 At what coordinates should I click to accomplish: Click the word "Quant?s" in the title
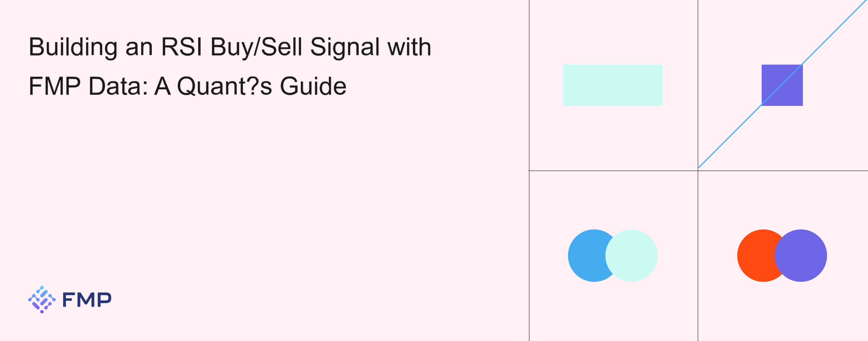224,86
